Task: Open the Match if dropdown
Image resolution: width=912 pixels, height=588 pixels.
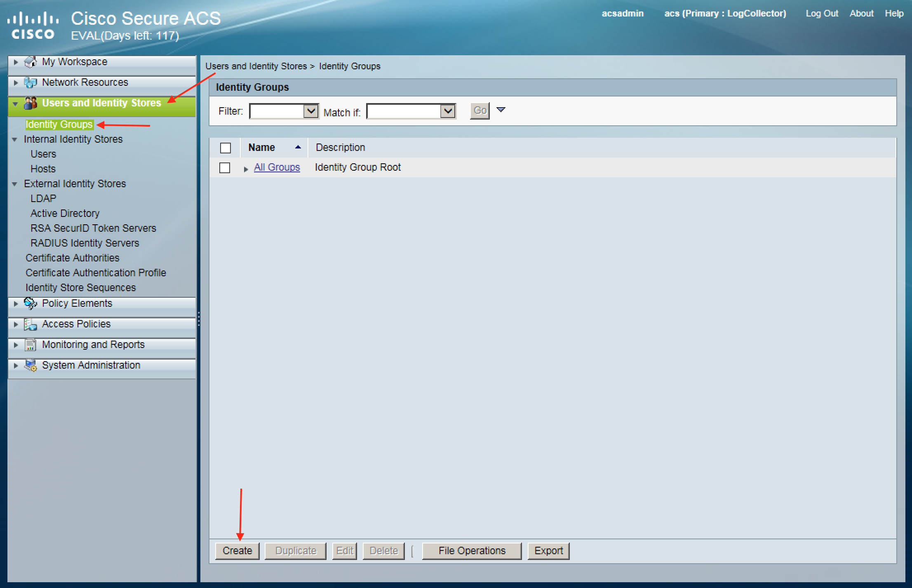Action: pyautogui.click(x=447, y=111)
